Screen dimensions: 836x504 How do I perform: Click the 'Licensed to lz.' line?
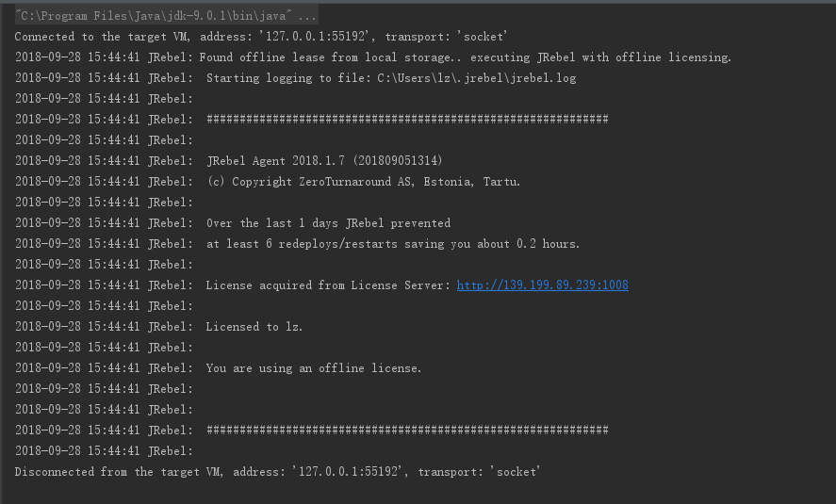(254, 327)
